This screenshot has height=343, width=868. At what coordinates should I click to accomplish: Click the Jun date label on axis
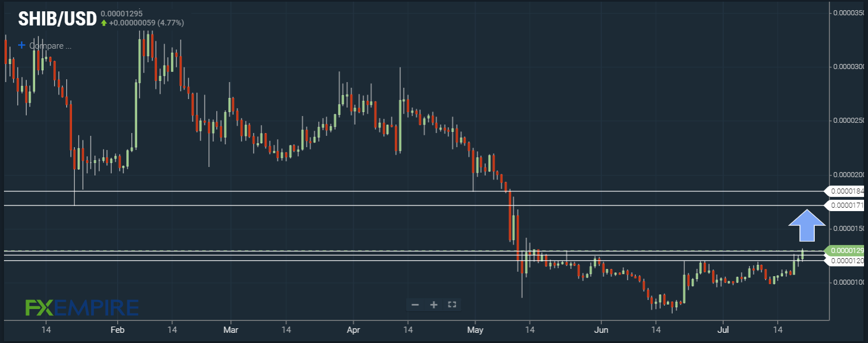point(601,329)
